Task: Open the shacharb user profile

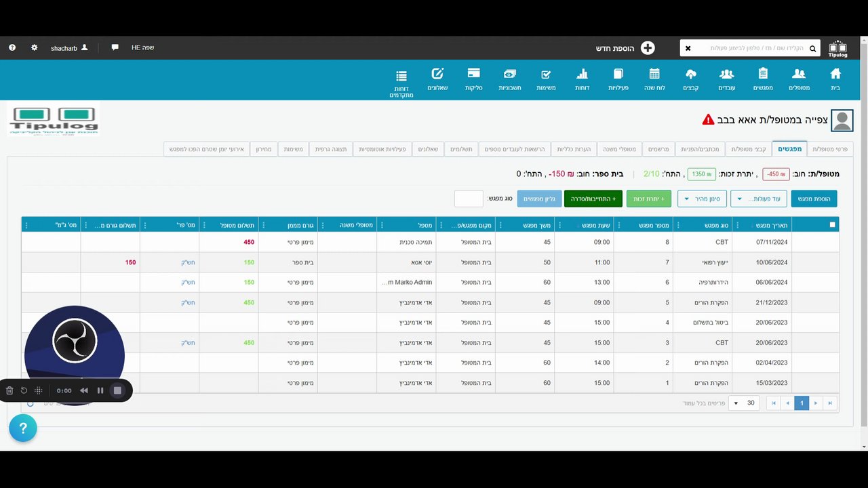Action: click(x=69, y=48)
